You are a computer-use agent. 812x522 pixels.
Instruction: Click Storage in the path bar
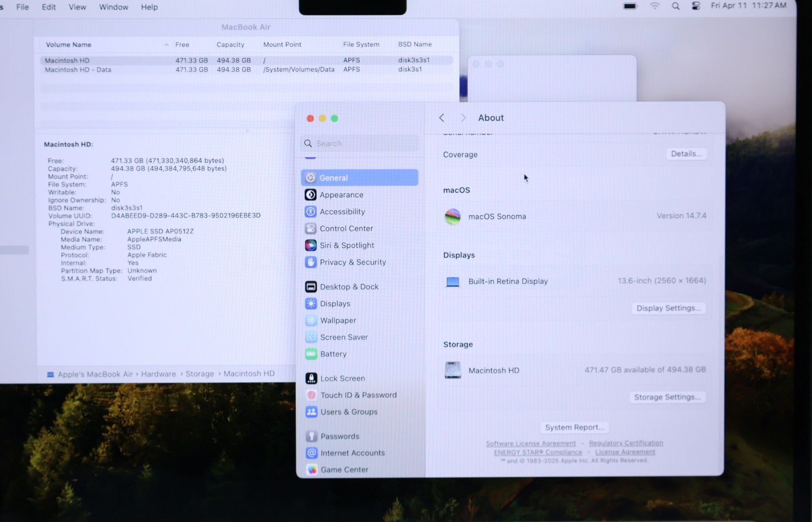point(199,374)
